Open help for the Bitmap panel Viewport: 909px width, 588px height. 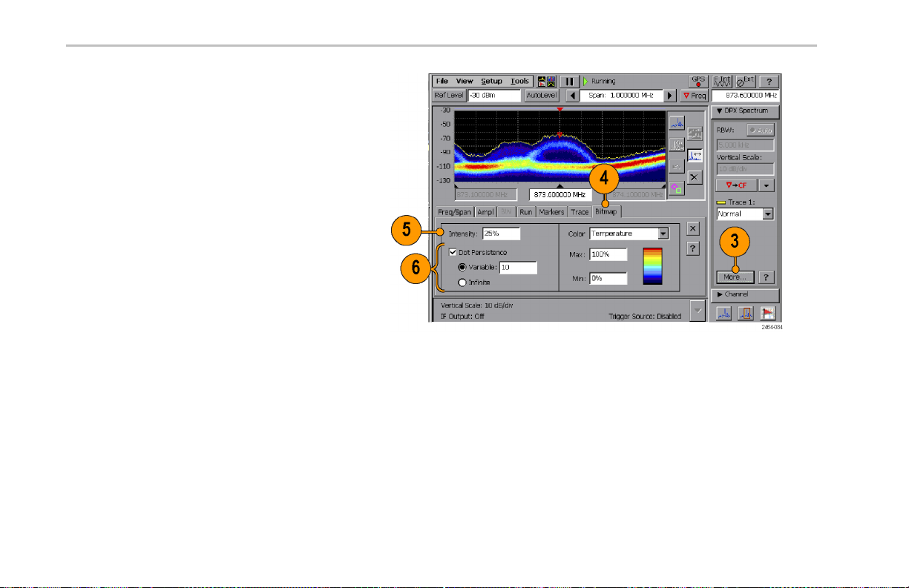(x=692, y=248)
